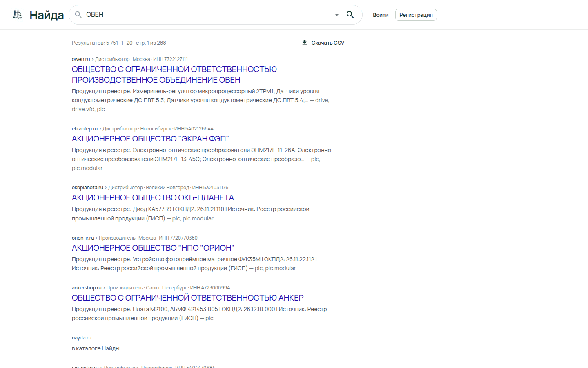Click the ИНН 5402126644 breadcrumb text
This screenshot has height=368, width=588.
pyautogui.click(x=194, y=129)
